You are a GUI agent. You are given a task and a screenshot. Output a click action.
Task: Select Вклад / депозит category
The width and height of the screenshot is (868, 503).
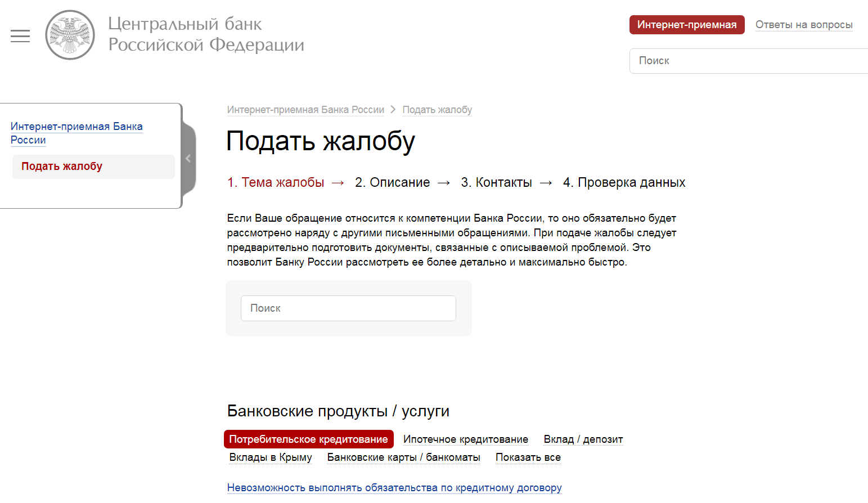583,439
